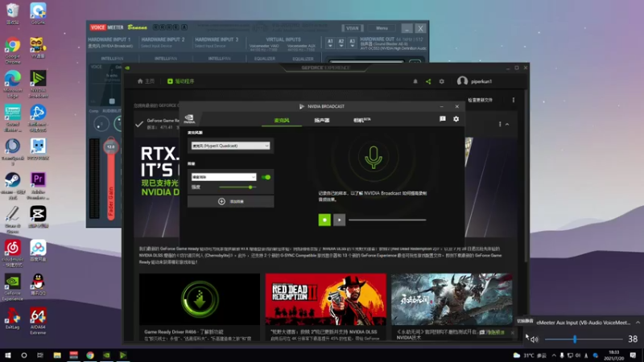
Task: Open NVIDIA Broadcast settings gear
Action: [x=456, y=119]
